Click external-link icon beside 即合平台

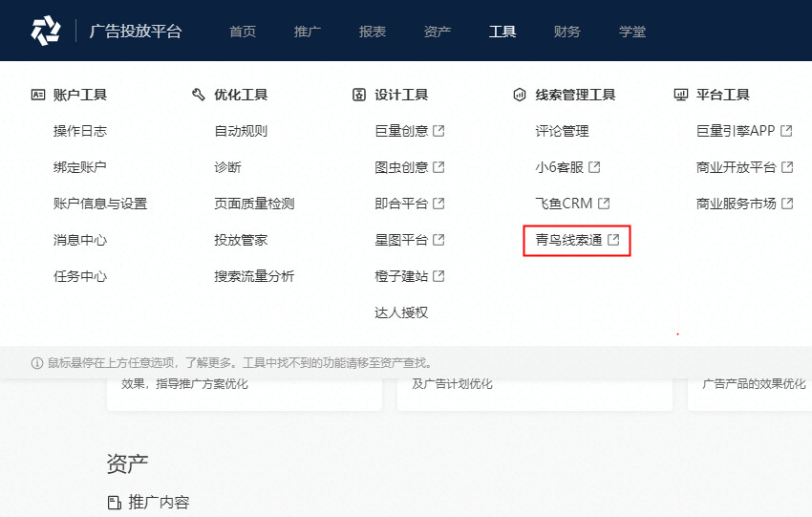438,204
